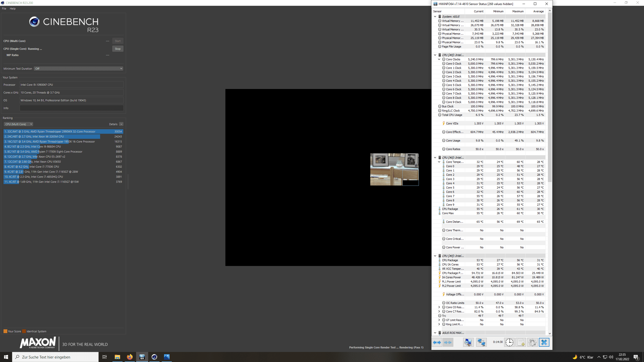Click HWiNFO vertical scrollbar thumb
This screenshot has width=644, height=362.
coord(550,98)
